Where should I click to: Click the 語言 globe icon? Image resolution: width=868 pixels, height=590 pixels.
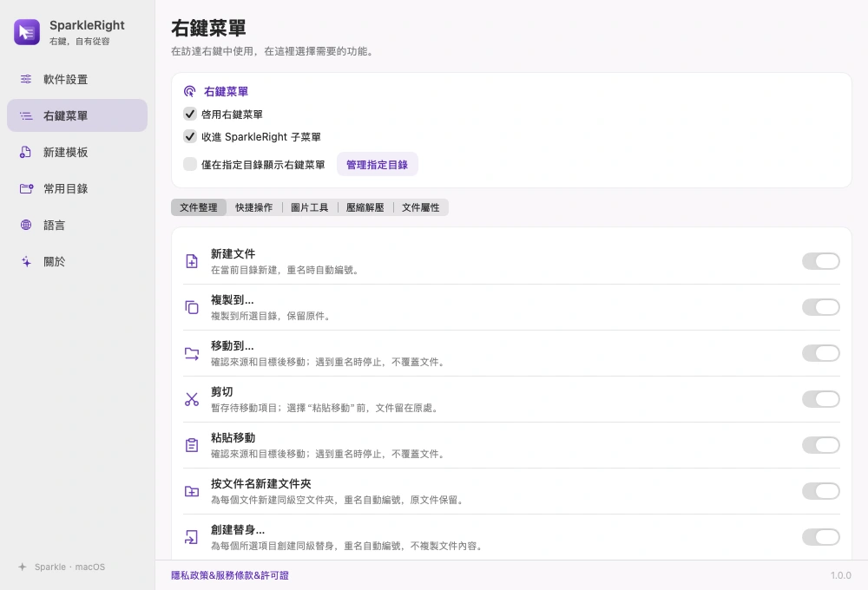26,225
